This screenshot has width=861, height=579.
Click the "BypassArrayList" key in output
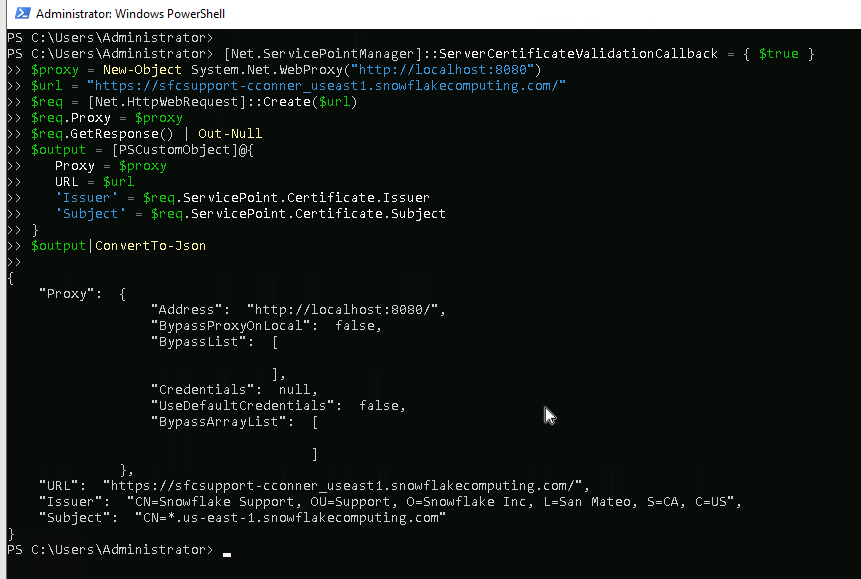[x=221, y=422]
